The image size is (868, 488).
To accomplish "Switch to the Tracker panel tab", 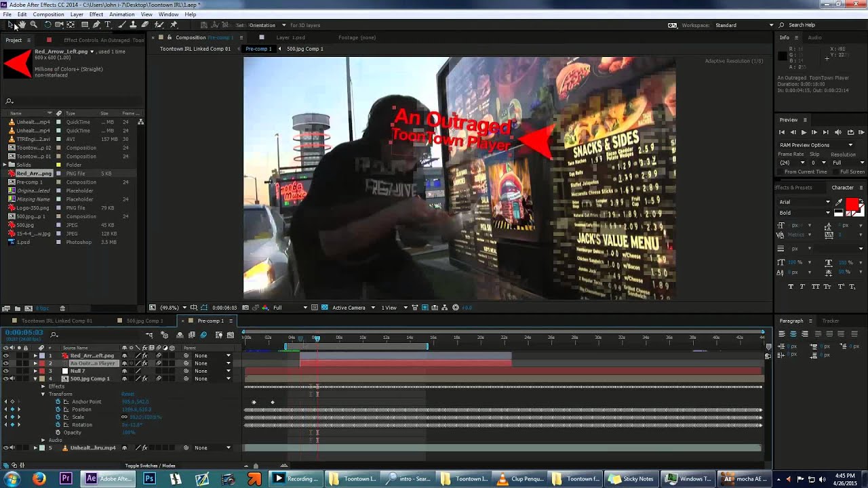I will click(831, 321).
